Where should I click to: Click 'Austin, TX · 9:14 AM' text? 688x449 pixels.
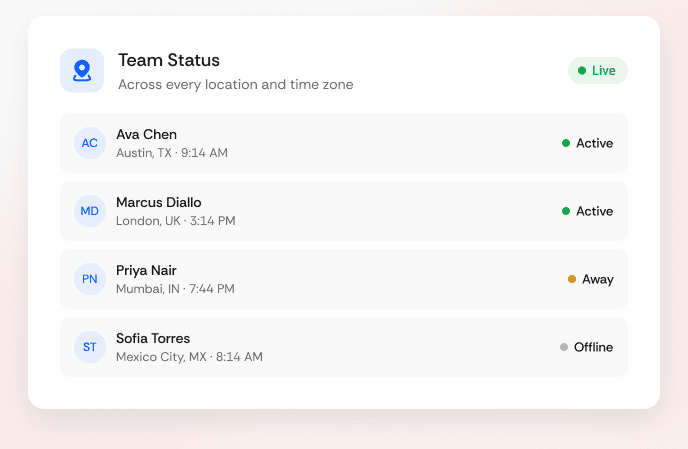click(172, 153)
